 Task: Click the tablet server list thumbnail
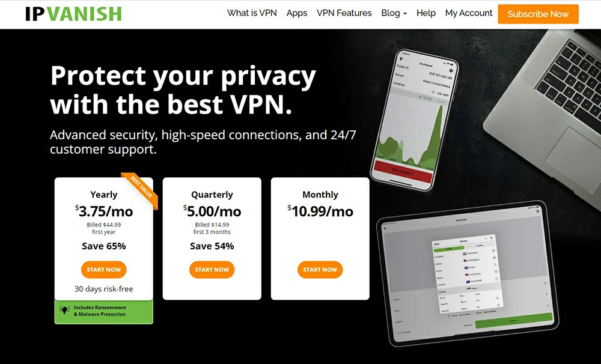(468, 276)
